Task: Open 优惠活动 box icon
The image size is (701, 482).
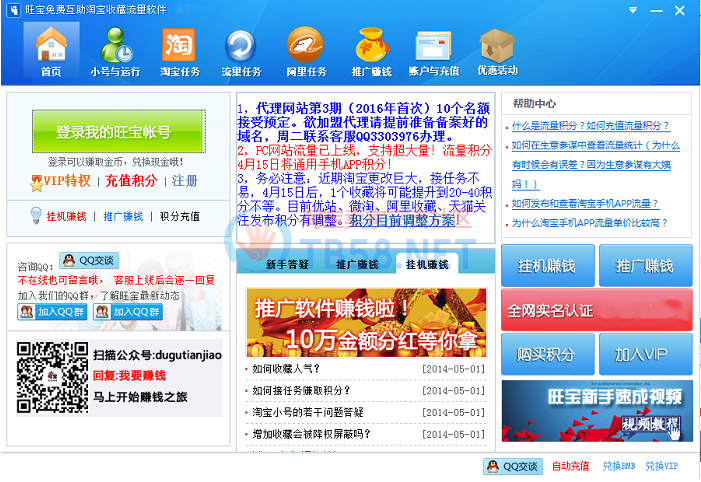Action: [497, 50]
